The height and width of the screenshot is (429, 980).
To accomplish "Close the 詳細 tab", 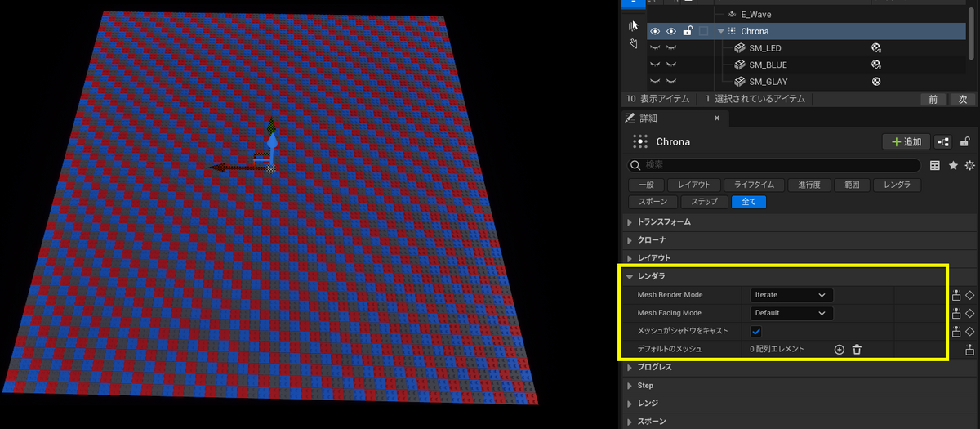I will (718, 118).
